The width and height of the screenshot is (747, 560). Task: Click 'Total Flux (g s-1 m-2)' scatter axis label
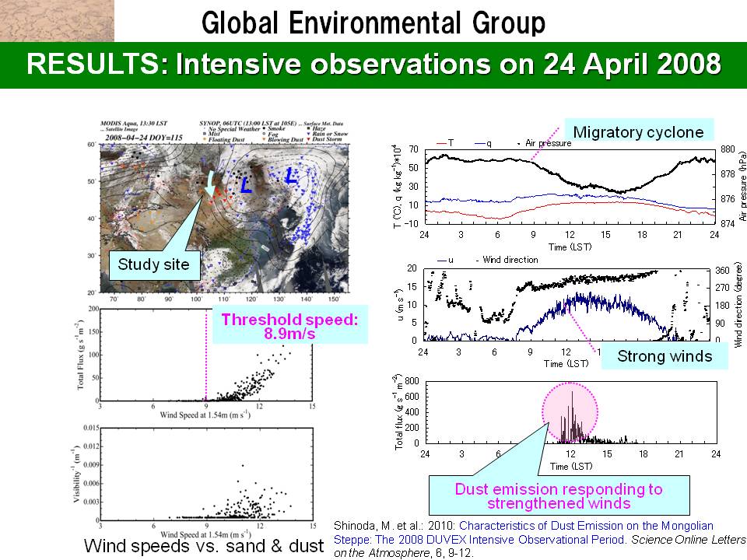79,355
